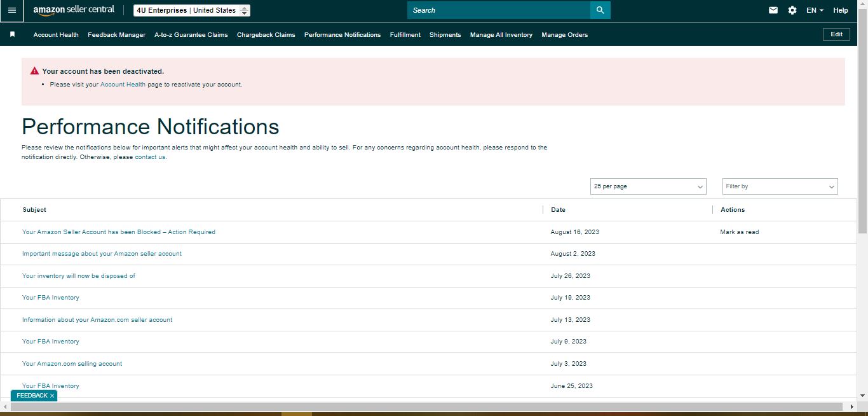Open 'Important message about your Amazon seller account'
The image size is (868, 416).
(102, 254)
